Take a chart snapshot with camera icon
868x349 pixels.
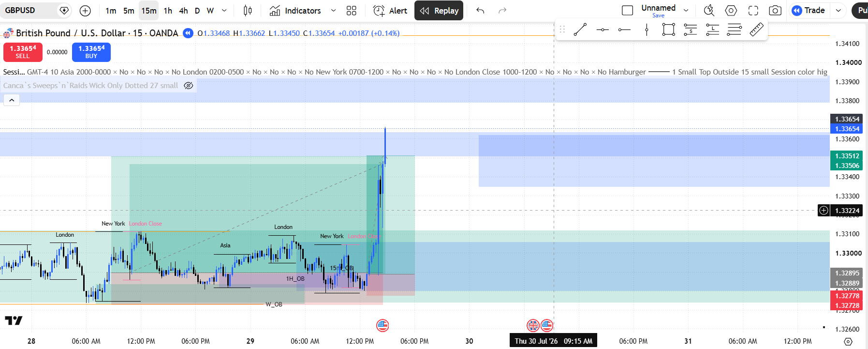775,10
